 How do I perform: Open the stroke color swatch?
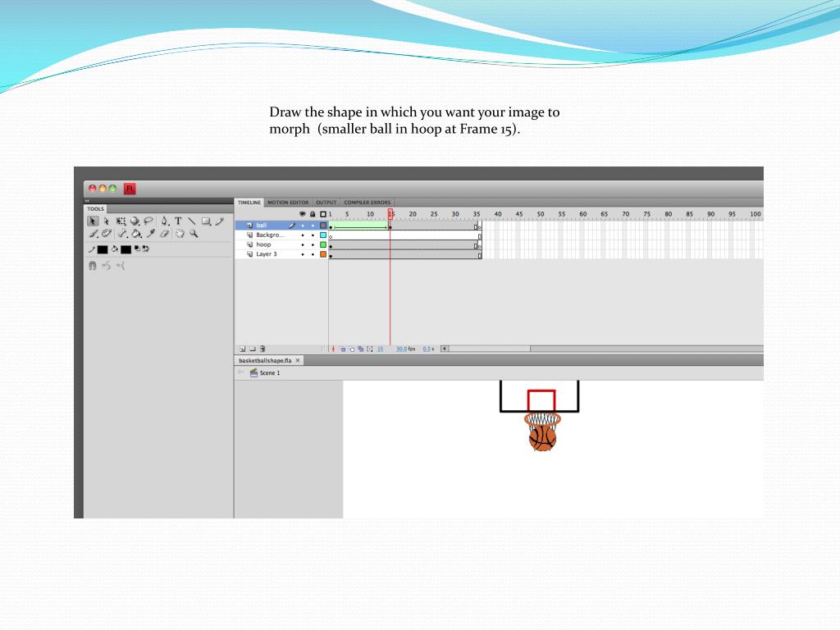(103, 249)
